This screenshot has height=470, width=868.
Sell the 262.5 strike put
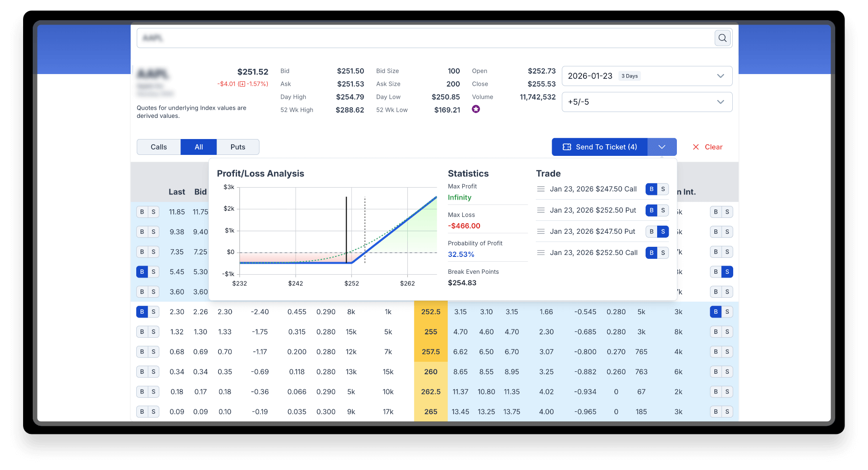pos(727,392)
